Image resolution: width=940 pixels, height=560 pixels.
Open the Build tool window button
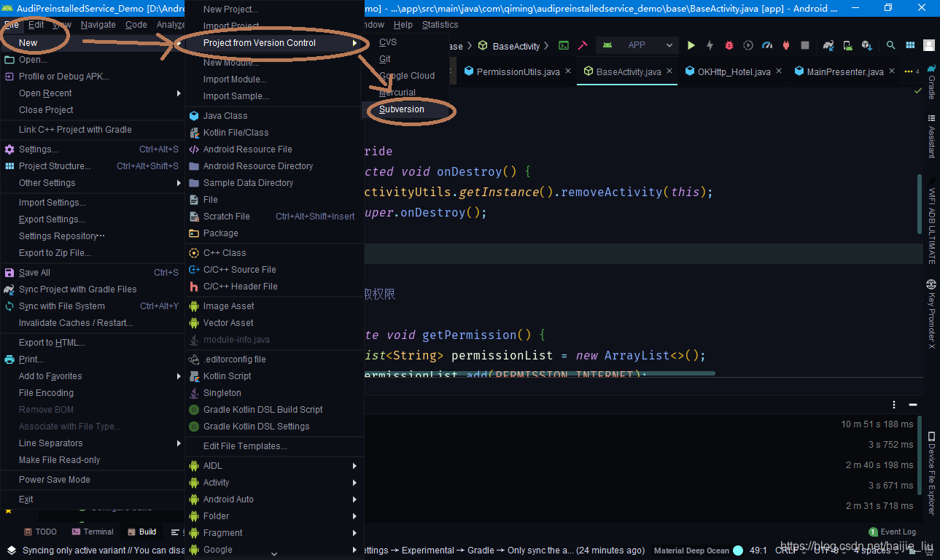pos(142,532)
